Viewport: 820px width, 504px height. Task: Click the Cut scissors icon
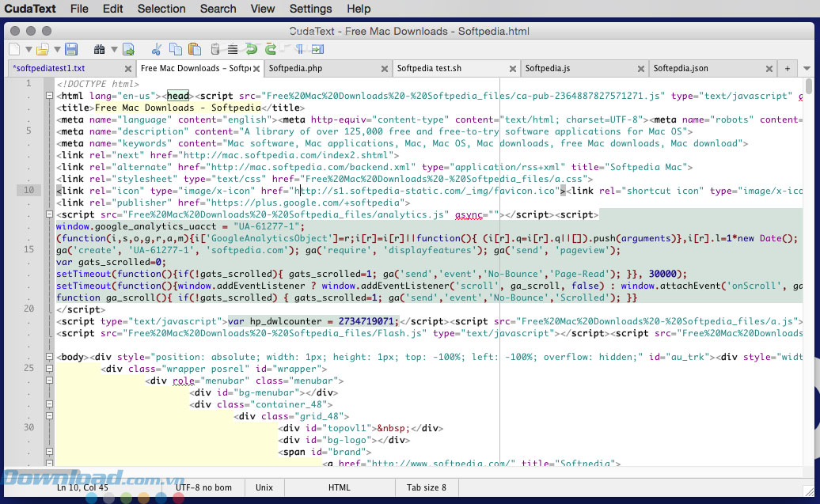[157, 49]
